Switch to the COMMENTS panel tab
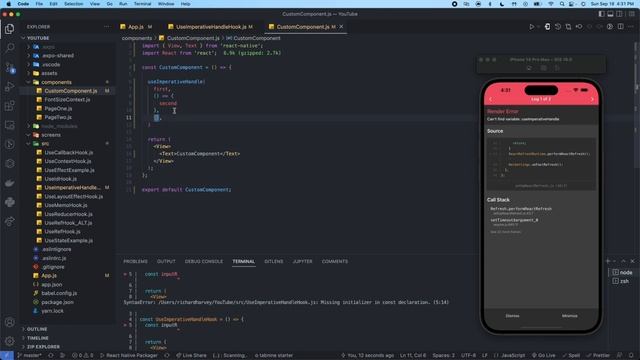The image size is (640, 360). click(335, 261)
